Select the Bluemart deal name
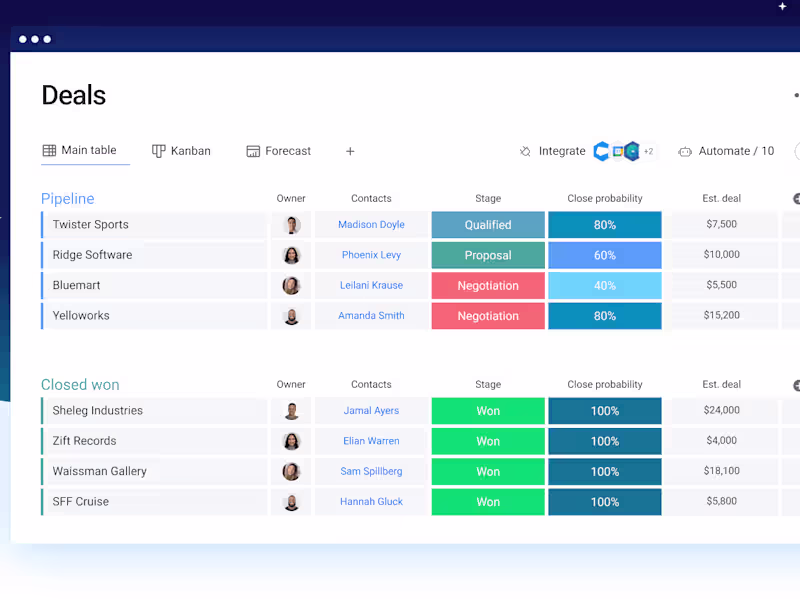The width and height of the screenshot is (800, 600). (77, 285)
